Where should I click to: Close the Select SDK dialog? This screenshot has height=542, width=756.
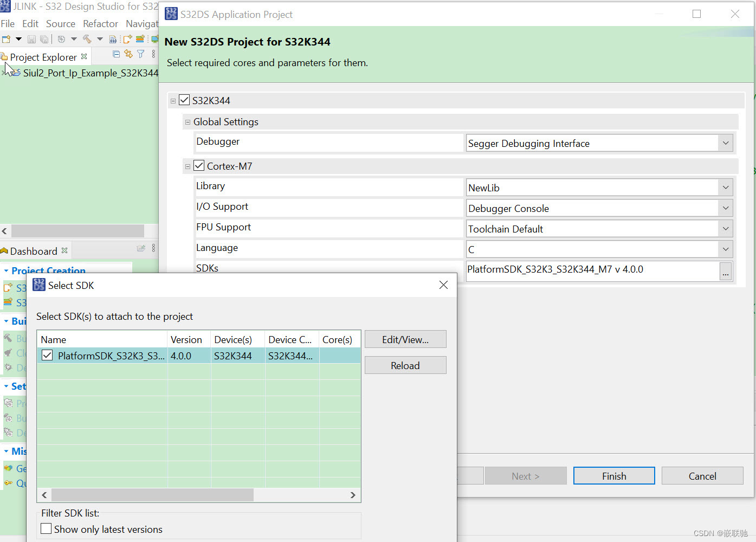[443, 285]
